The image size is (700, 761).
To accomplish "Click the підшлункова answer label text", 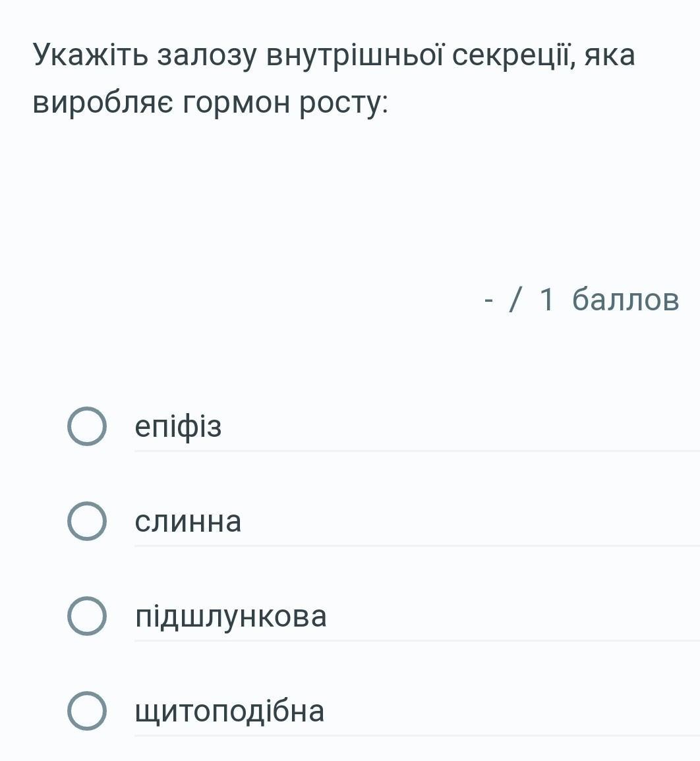I will pyautogui.click(x=231, y=617).
